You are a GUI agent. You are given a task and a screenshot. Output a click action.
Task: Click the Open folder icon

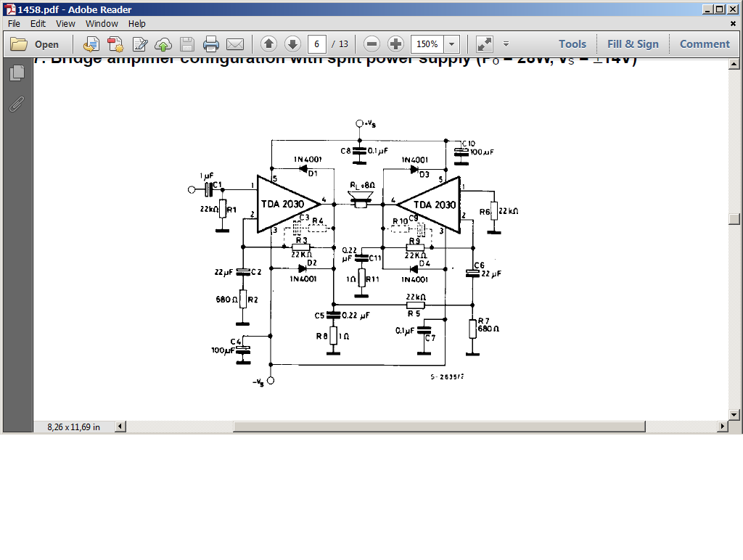point(19,44)
